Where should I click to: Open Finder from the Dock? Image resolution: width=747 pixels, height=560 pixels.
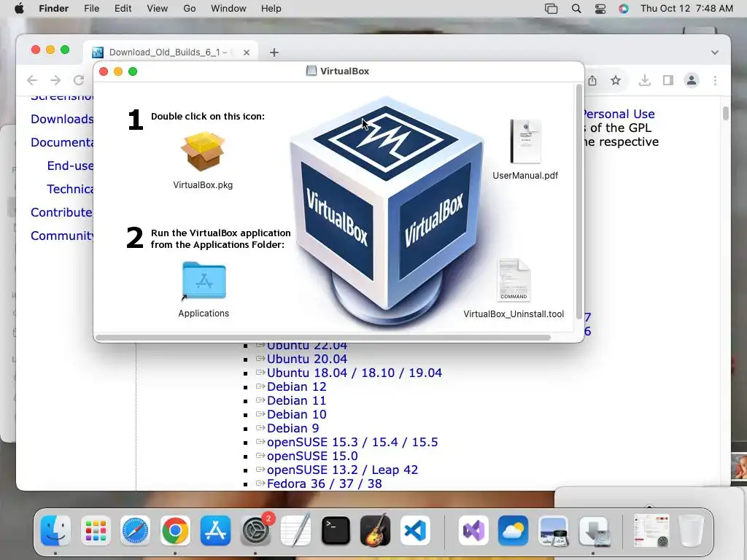55,530
